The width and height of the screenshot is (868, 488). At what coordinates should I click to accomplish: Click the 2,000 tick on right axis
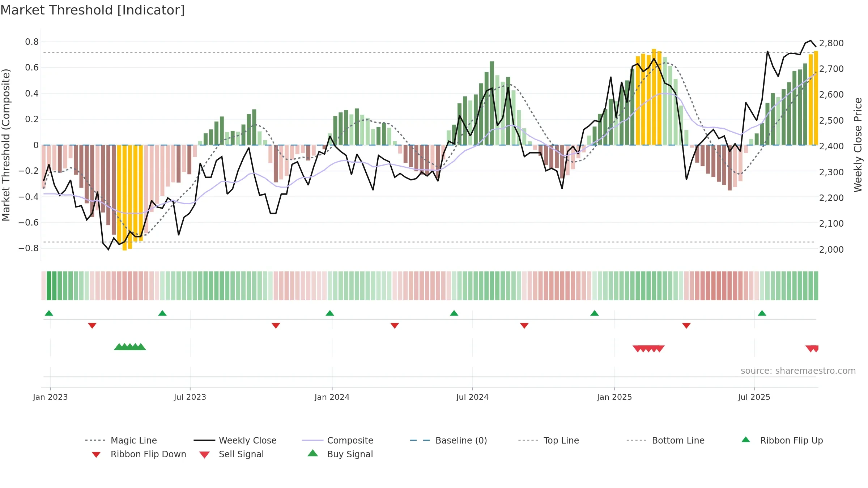(831, 249)
